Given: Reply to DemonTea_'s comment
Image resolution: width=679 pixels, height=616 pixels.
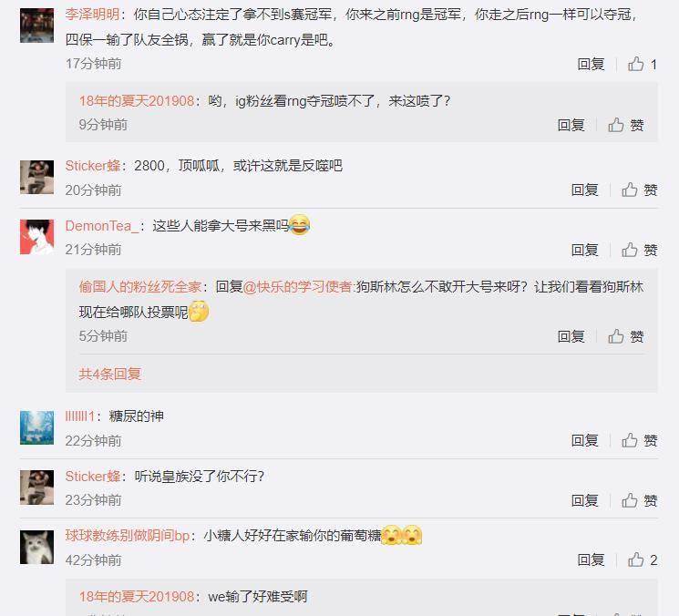Looking at the screenshot, I should pyautogui.click(x=584, y=250).
